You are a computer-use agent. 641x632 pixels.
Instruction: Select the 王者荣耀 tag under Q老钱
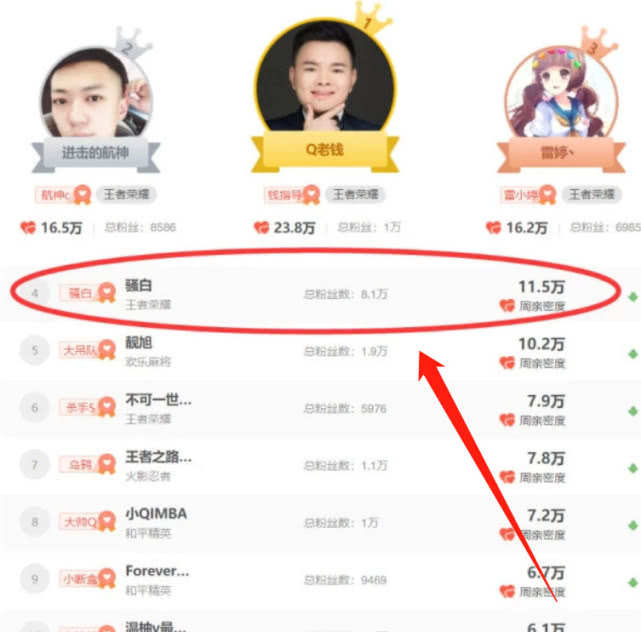355,194
